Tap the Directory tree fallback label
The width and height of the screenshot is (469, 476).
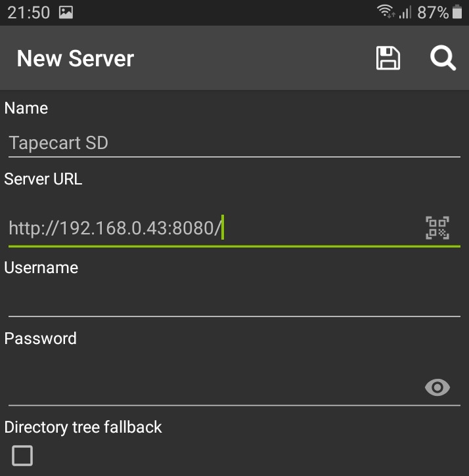83,427
